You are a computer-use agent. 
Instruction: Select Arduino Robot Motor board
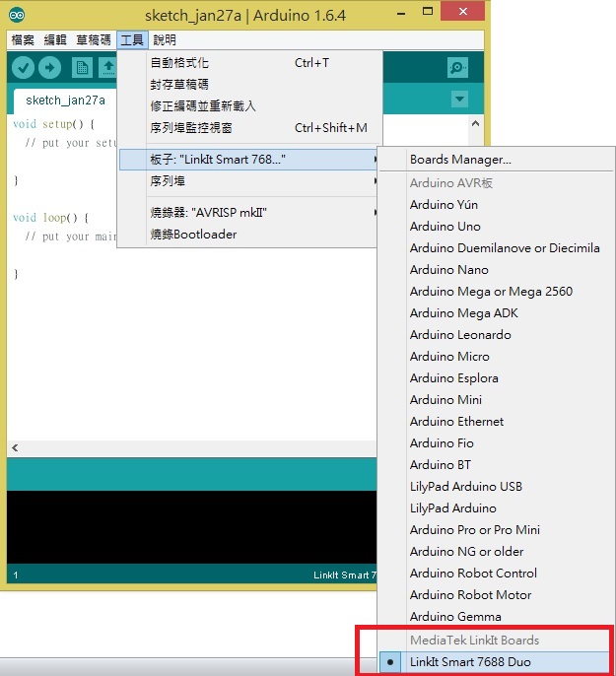(x=496, y=595)
